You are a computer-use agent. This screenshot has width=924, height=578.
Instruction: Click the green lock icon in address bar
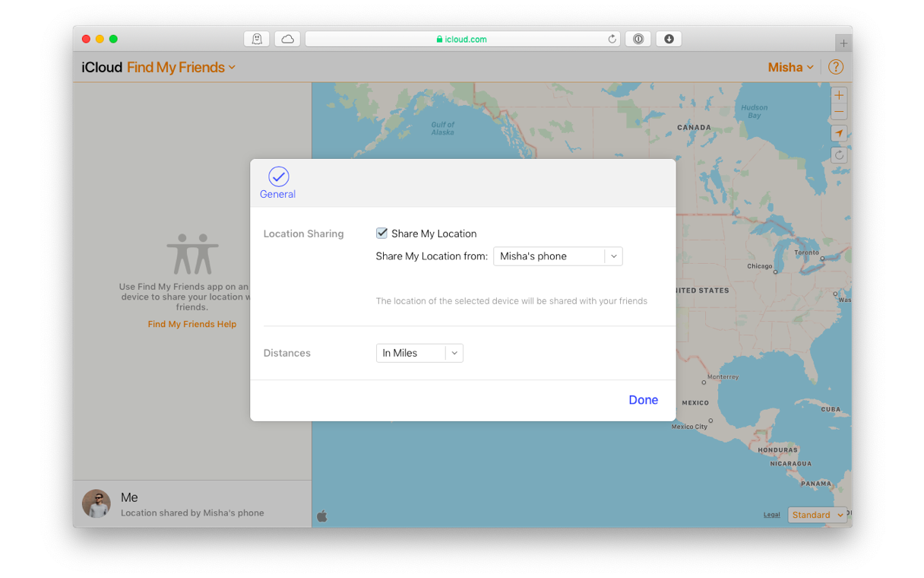(439, 40)
